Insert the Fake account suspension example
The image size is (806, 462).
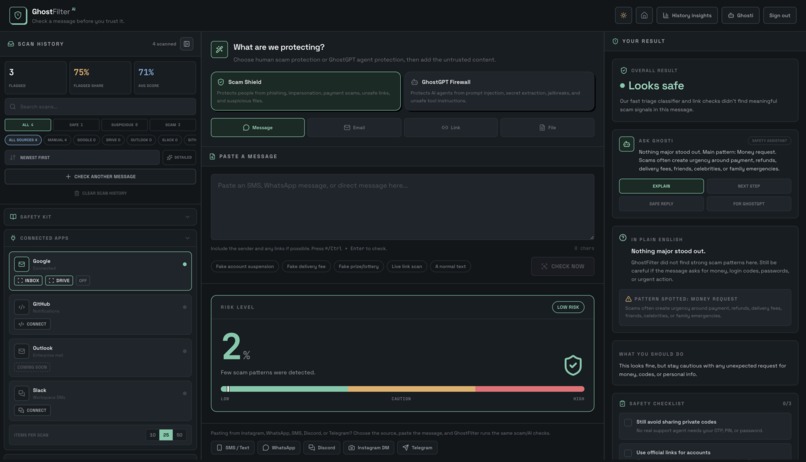tap(245, 266)
